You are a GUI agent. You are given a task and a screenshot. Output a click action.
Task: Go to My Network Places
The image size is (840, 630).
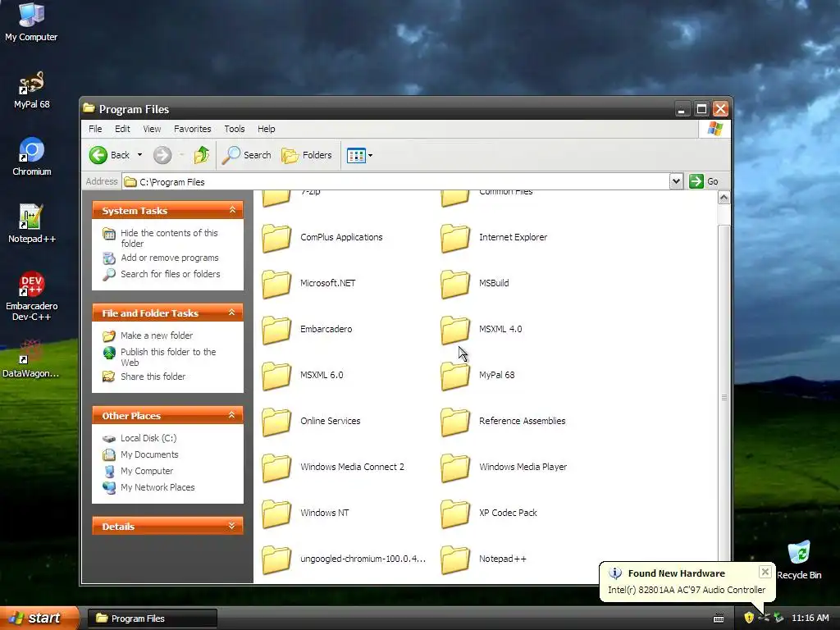(157, 487)
